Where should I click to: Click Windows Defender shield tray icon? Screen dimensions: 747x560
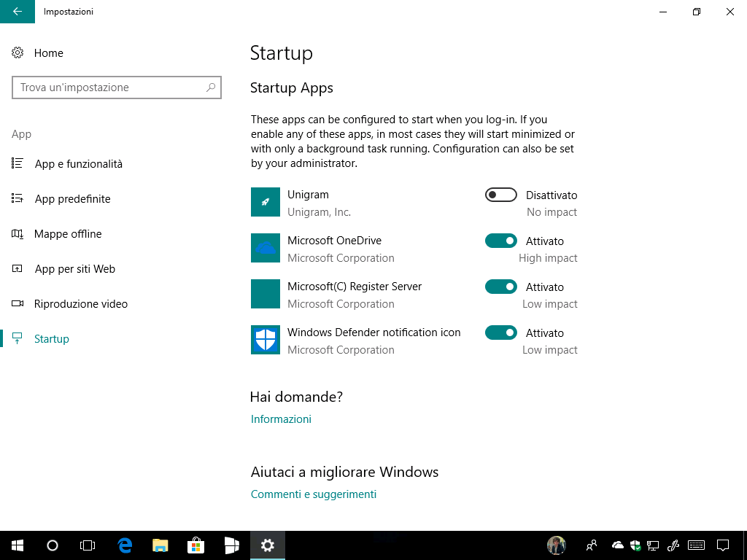(x=635, y=545)
